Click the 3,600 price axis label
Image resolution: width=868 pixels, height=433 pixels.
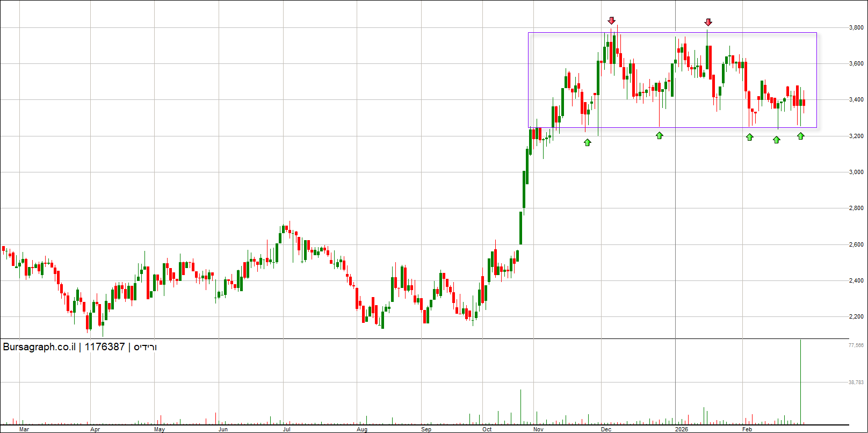tap(856, 63)
